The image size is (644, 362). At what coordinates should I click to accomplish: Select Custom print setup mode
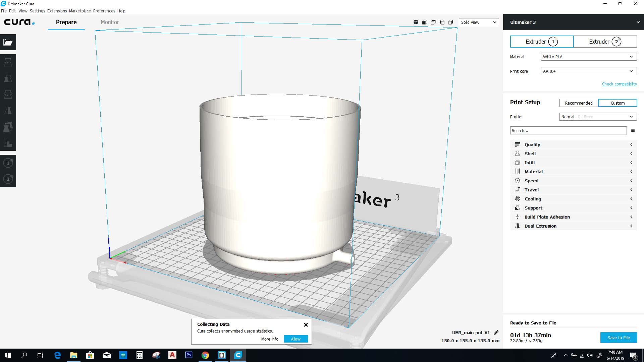click(618, 103)
